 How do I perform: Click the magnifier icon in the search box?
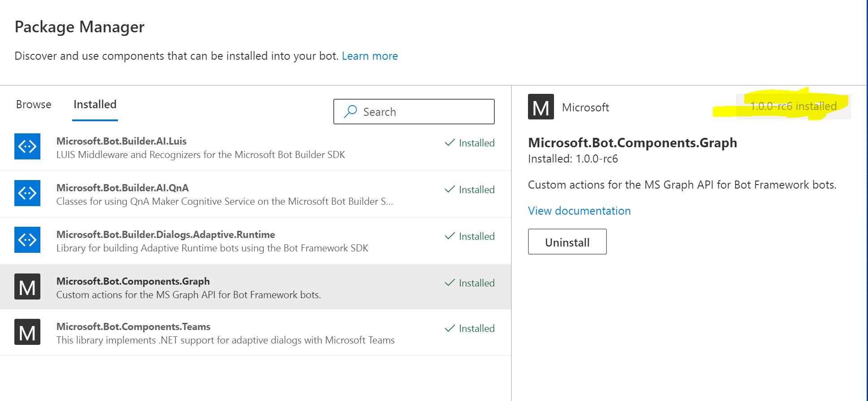pos(350,111)
